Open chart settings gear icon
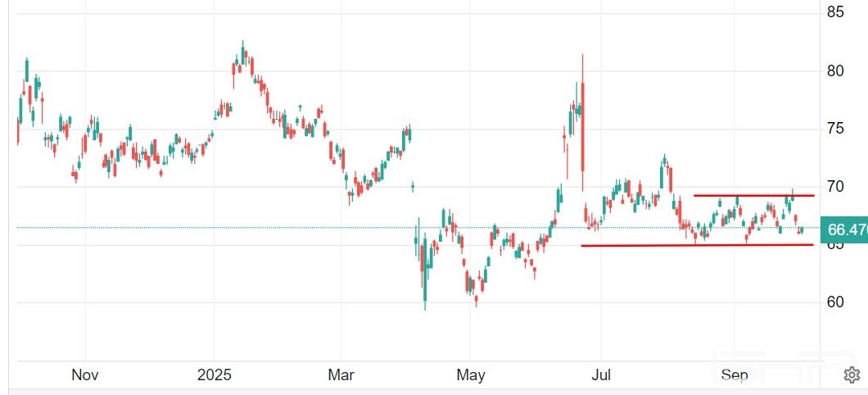 click(x=852, y=375)
